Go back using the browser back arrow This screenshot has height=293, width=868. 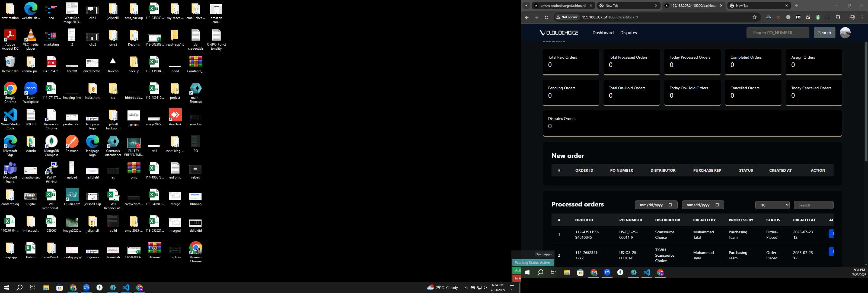tap(527, 17)
